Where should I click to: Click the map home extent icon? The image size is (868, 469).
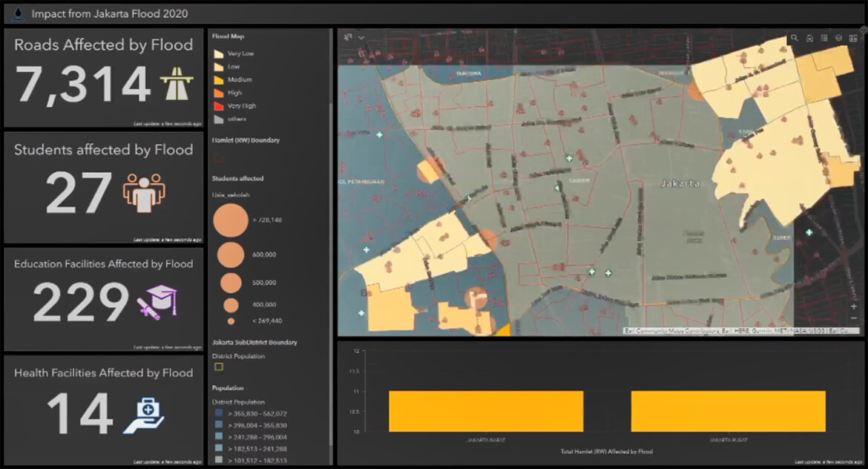coord(809,38)
